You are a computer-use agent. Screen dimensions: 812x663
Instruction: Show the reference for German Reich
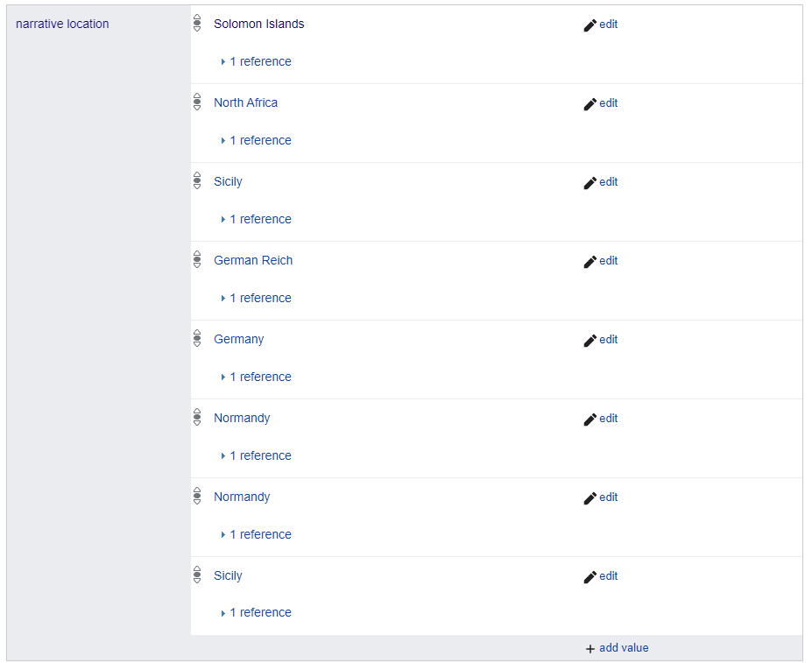tap(259, 299)
